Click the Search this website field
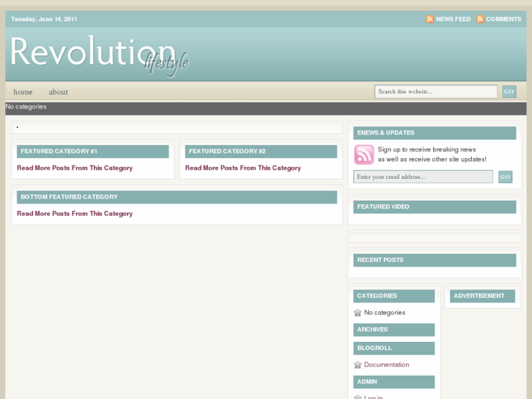This screenshot has height=399, width=532. (x=436, y=92)
